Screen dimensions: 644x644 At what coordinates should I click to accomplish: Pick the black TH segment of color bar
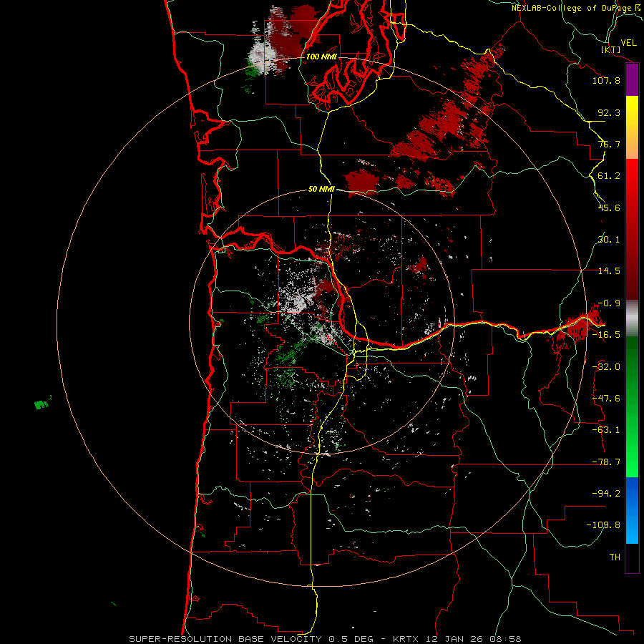(632, 557)
